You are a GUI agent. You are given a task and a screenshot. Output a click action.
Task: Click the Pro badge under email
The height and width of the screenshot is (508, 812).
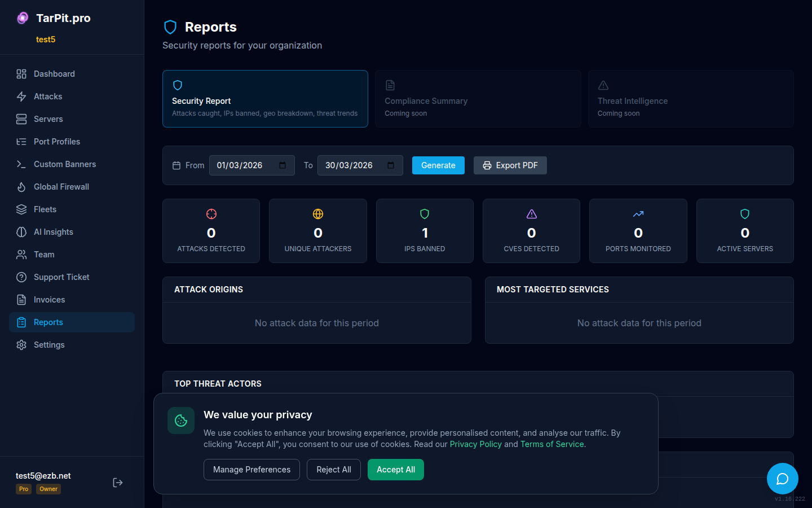[x=23, y=489]
